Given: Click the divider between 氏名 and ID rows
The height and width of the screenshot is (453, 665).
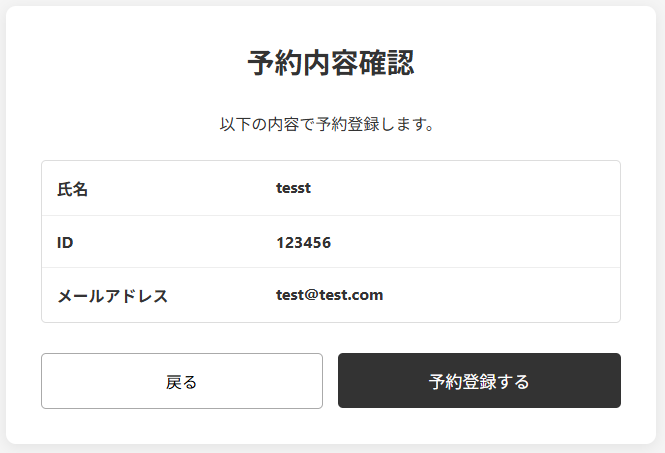Looking at the screenshot, I should coord(331,215).
